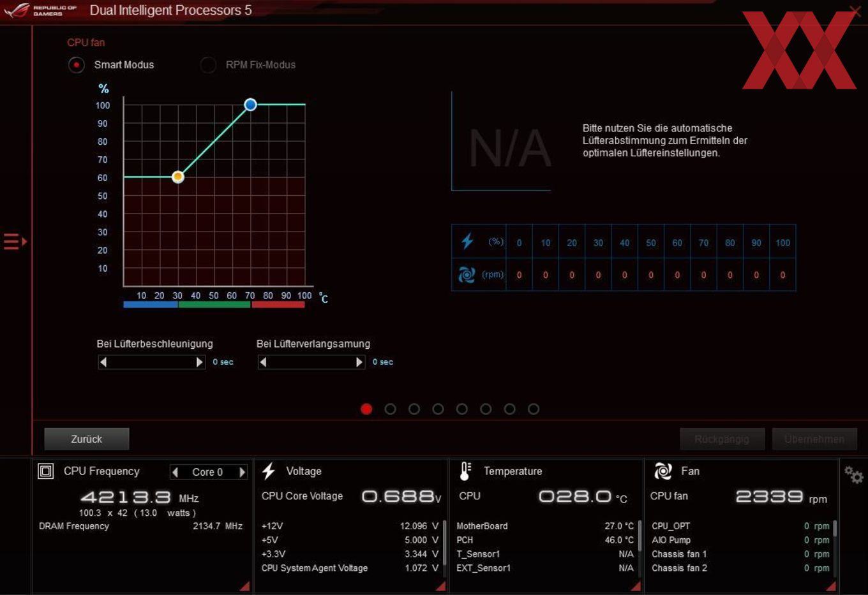
Task: Open the left sidebar menu icon
Action: click(15, 242)
